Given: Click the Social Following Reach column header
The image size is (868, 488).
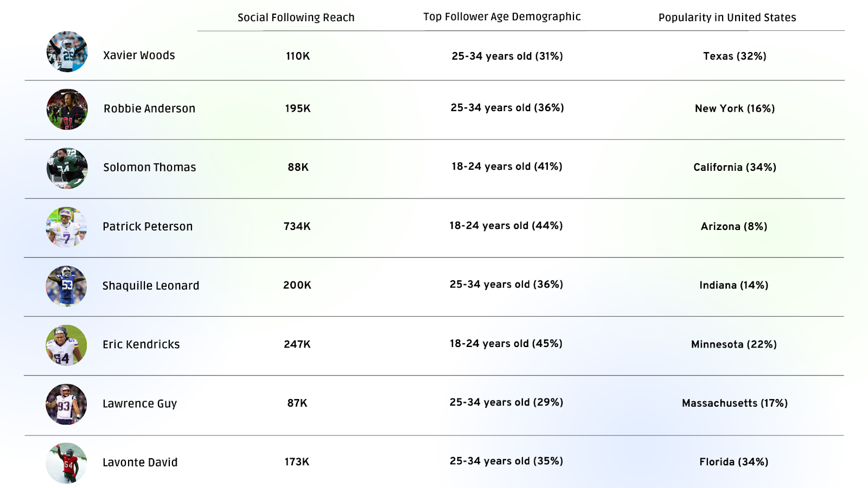Looking at the screenshot, I should 296,17.
